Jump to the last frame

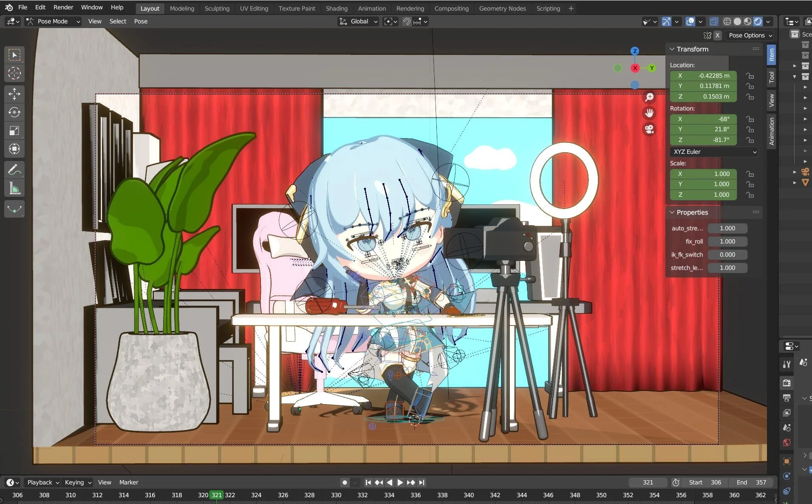point(422,482)
